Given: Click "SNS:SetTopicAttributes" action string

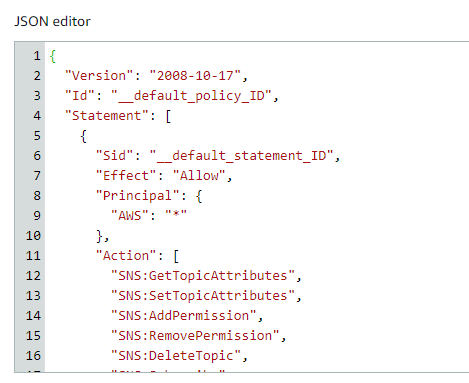Looking at the screenshot, I should pos(203,296).
